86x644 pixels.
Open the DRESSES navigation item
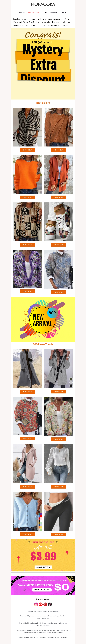[x=54, y=12]
